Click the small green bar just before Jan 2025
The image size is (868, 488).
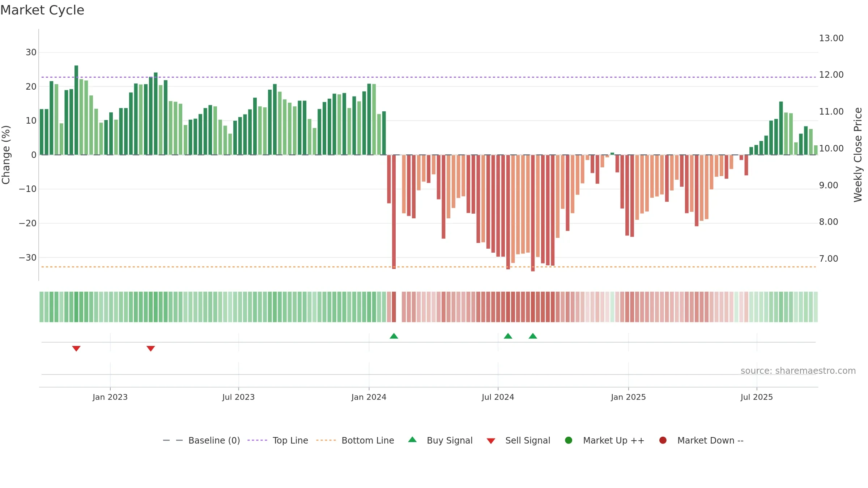pyautogui.click(x=612, y=154)
